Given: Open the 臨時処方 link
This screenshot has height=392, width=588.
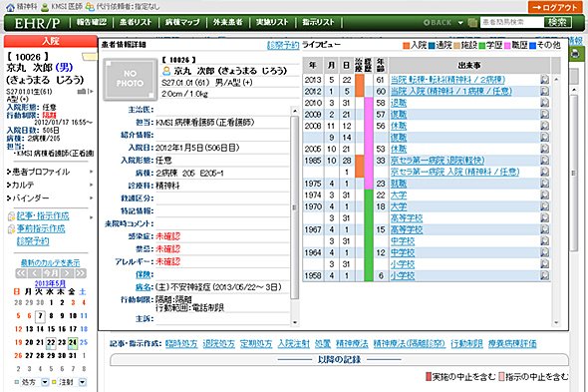Looking at the screenshot, I should click(181, 343).
